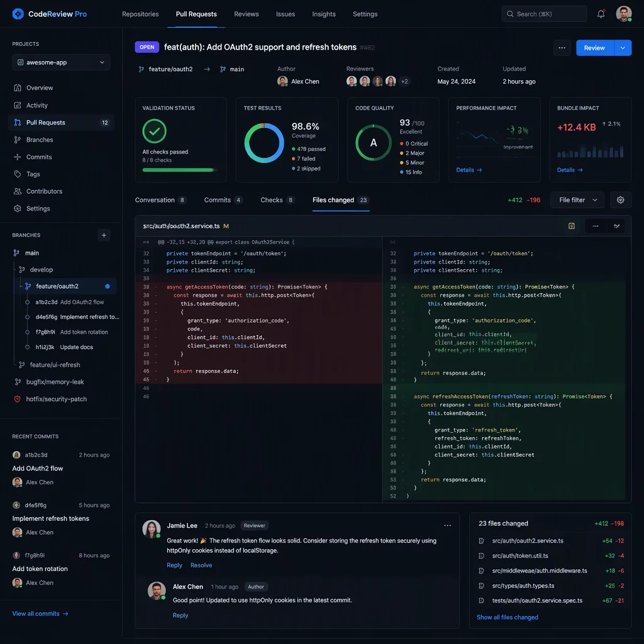Resolve Jamie Lee's comment thread
The height and width of the screenshot is (644, 644).
click(201, 565)
